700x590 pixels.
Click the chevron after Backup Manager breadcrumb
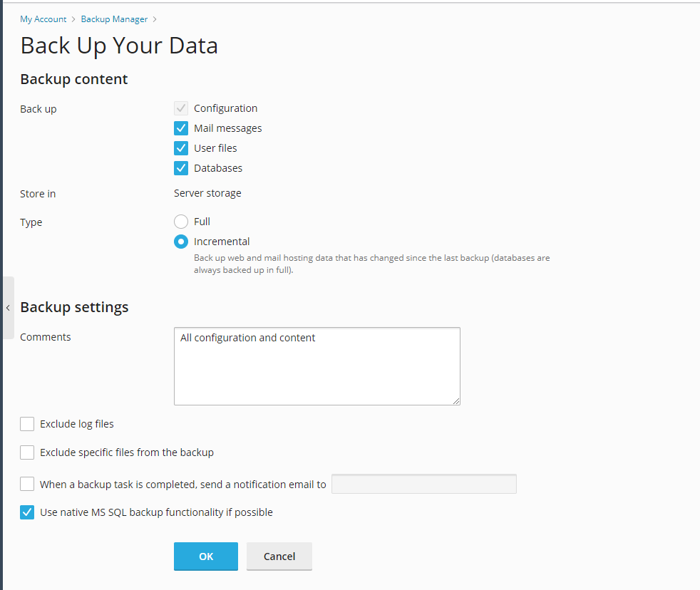click(x=155, y=19)
